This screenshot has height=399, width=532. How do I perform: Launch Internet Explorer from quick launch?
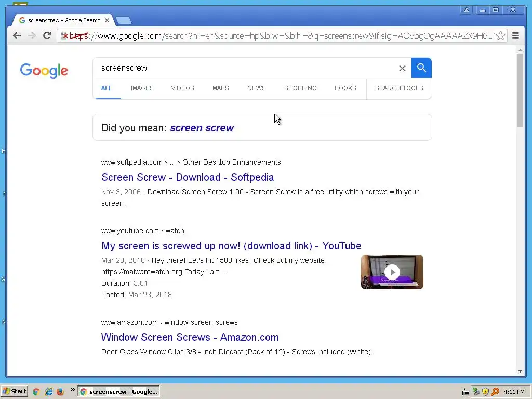tap(48, 392)
